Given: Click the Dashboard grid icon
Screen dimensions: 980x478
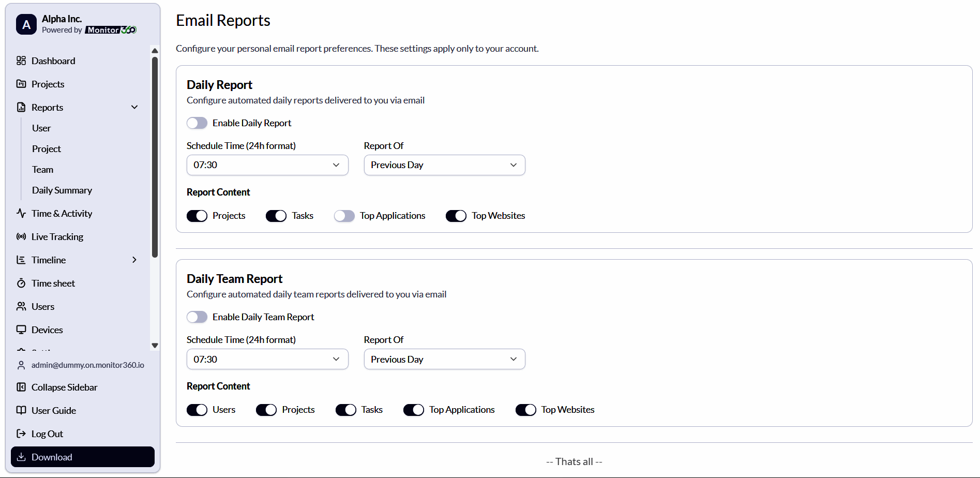Looking at the screenshot, I should click(21, 61).
